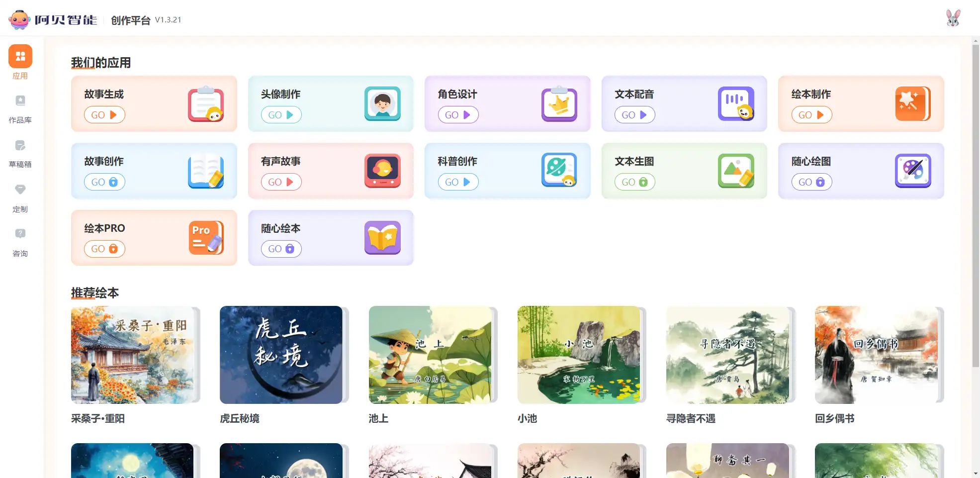Click the scrollbar down arrow
Image resolution: width=980 pixels, height=478 pixels.
[x=976, y=474]
